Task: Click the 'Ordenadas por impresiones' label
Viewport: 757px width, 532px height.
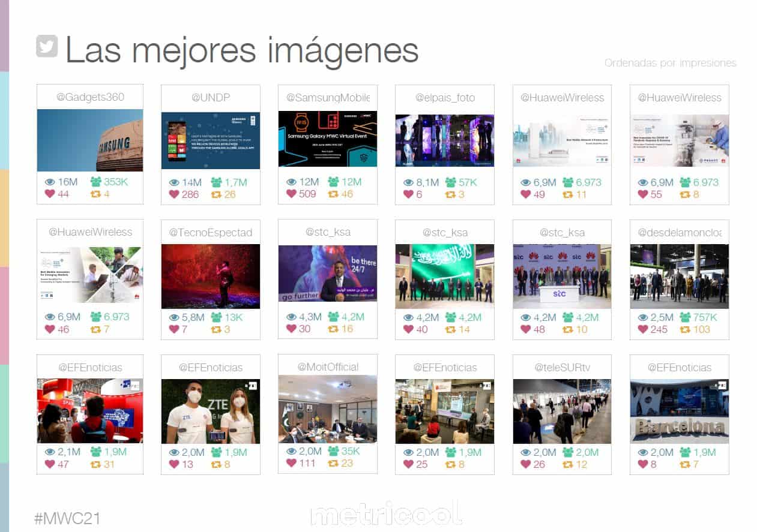Action: [x=670, y=63]
